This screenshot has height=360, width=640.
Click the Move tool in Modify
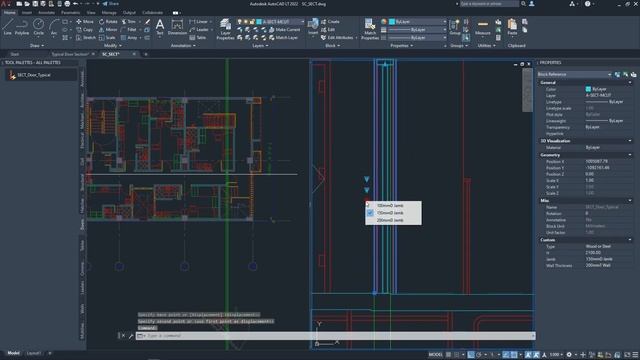(85, 21)
